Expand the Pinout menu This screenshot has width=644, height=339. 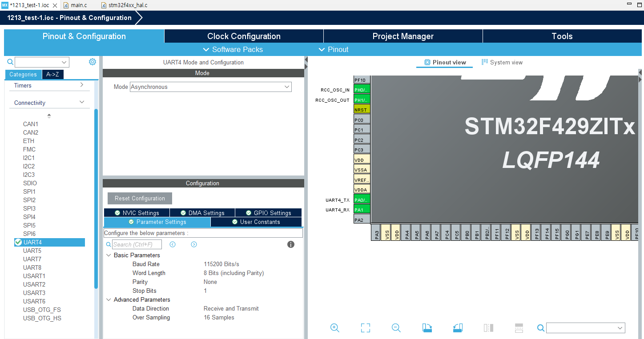click(334, 49)
